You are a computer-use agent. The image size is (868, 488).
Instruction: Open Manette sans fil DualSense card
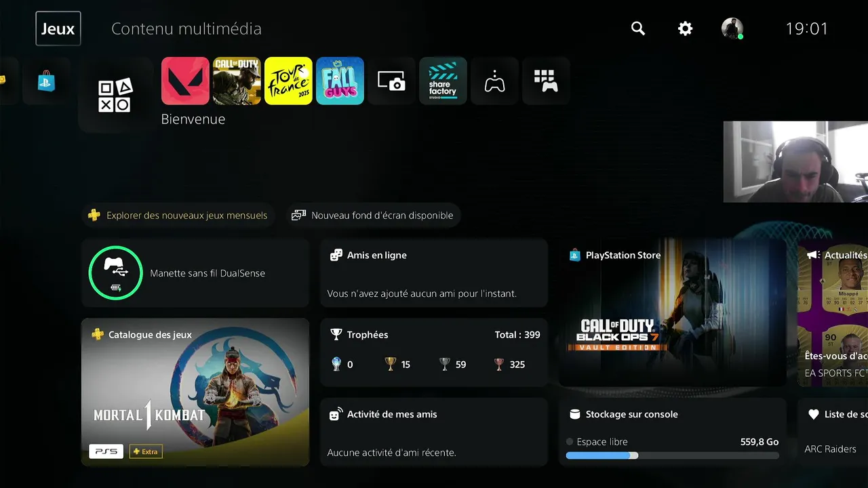pyautogui.click(x=195, y=273)
